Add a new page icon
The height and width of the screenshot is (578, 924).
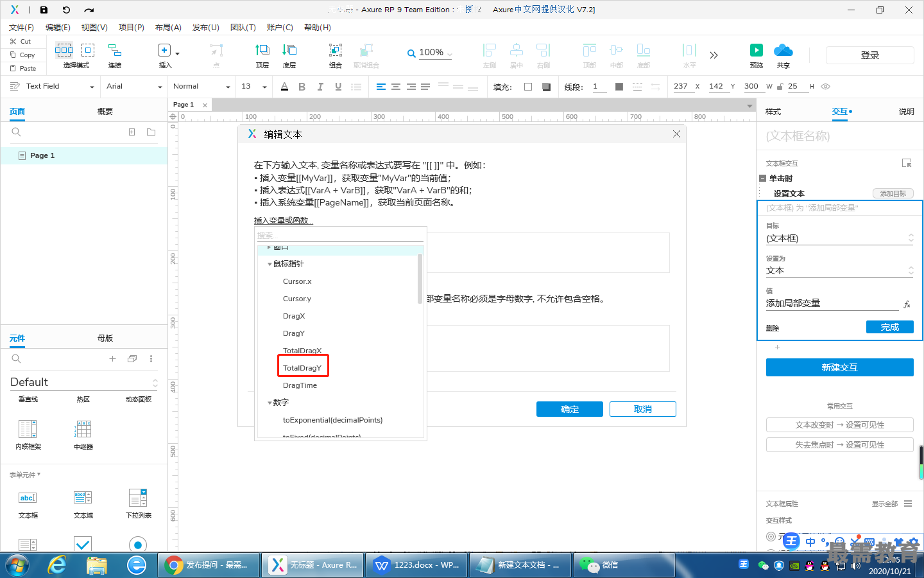pos(132,132)
